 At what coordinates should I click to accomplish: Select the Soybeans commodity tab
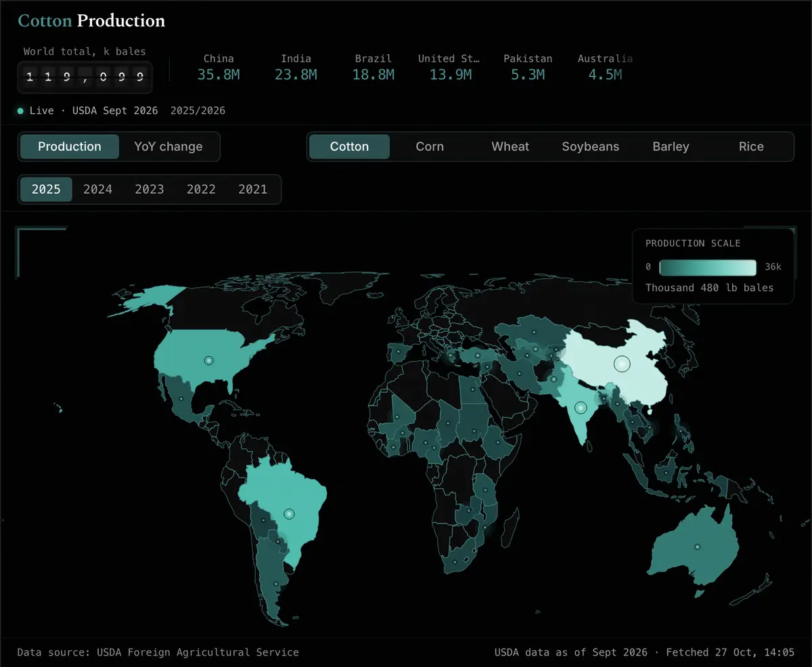point(591,146)
